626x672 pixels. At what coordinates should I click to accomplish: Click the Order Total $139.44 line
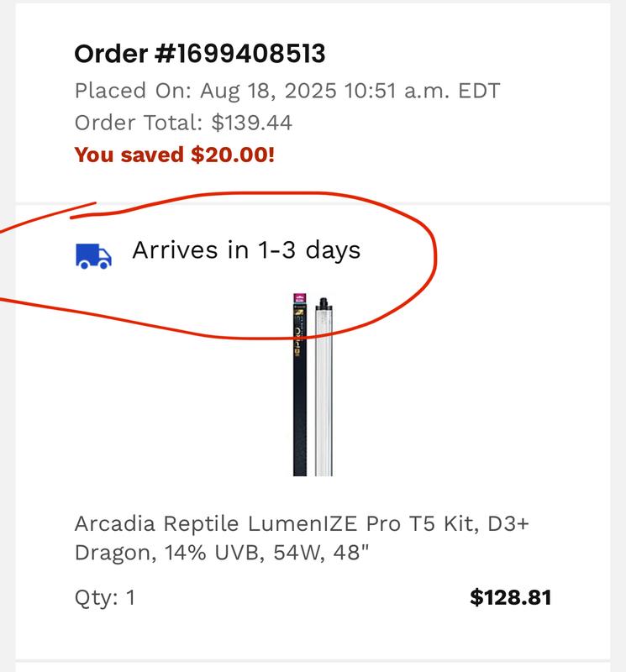point(183,123)
